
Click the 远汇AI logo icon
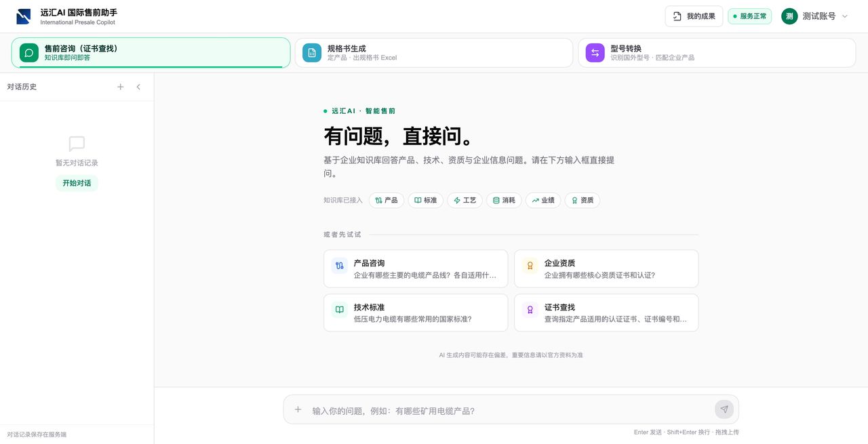24,16
